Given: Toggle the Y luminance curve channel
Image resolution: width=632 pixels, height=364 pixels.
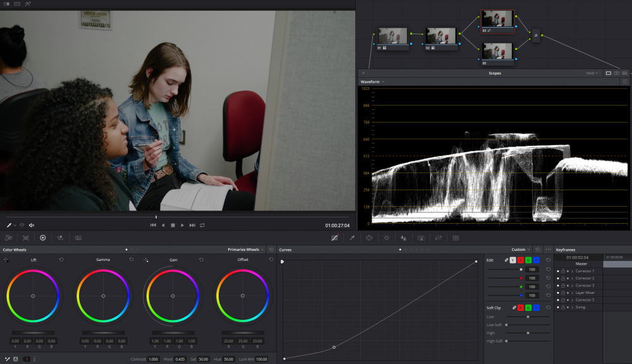Looking at the screenshot, I should coord(513,260).
